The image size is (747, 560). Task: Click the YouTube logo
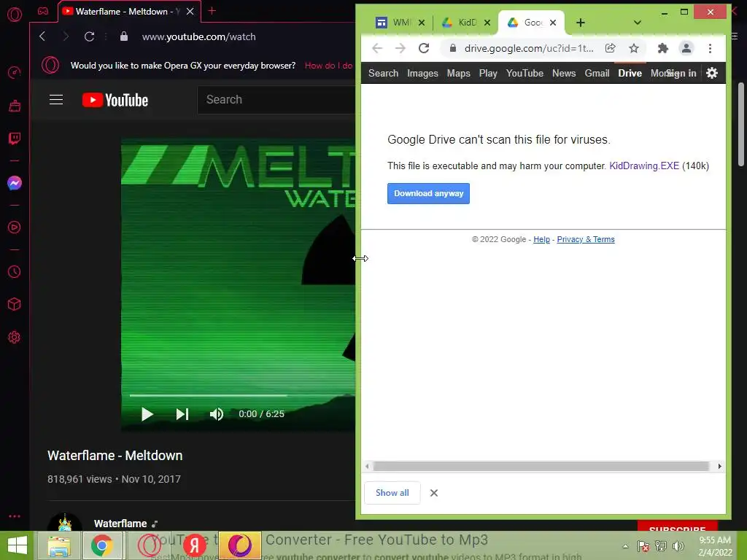pos(115,100)
